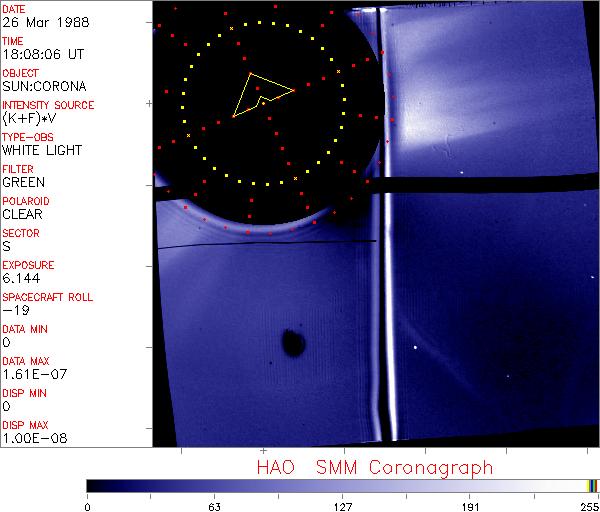Image resolution: width=600 pixels, height=512 pixels.
Task: Click the GREEN filter value
Action: (x=23, y=183)
